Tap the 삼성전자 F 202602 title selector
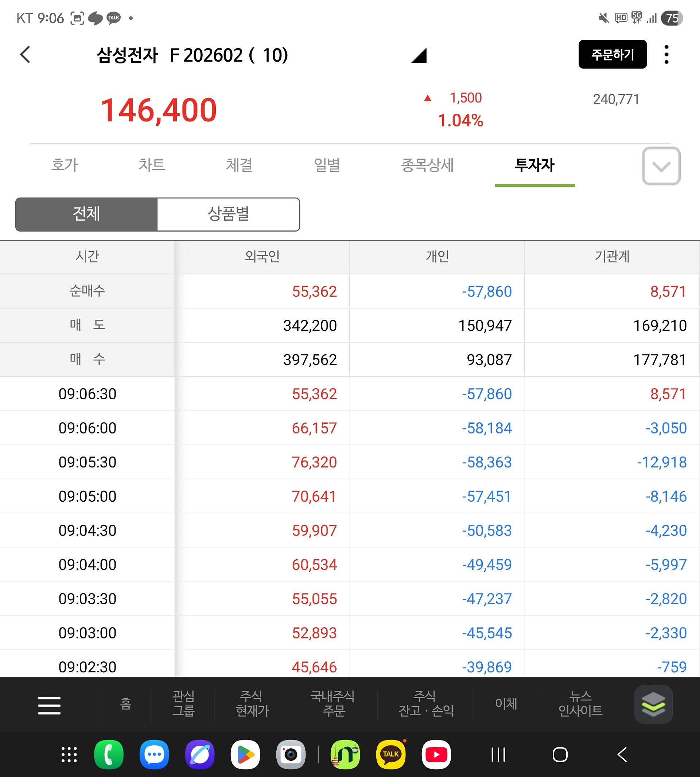Image resolution: width=700 pixels, height=777 pixels. pyautogui.click(x=192, y=55)
